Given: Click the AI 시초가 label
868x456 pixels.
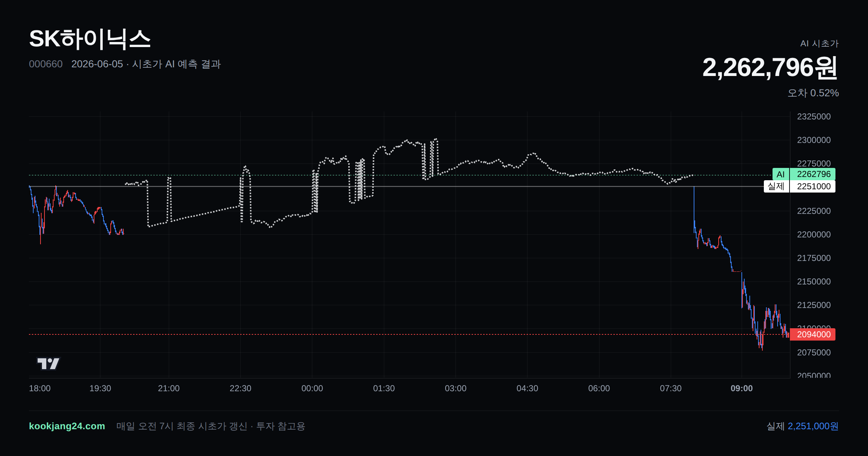Looking at the screenshot, I should click(x=819, y=43).
